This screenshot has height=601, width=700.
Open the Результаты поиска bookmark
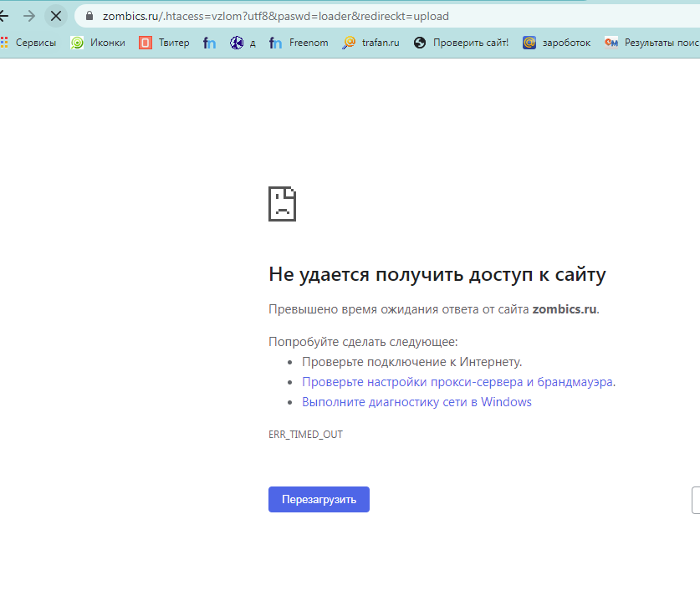651,43
